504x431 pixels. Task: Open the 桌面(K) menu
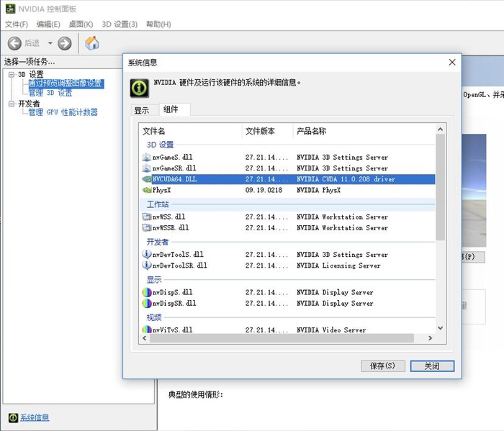81,24
